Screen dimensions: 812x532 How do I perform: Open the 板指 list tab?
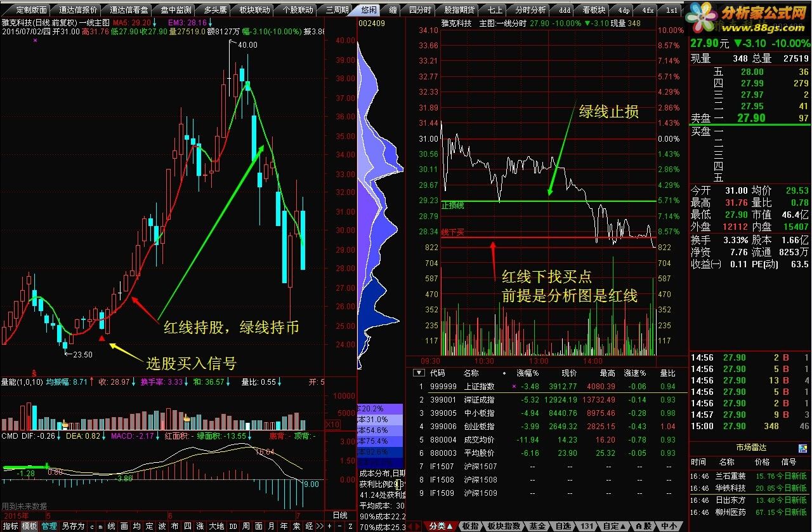(470, 526)
